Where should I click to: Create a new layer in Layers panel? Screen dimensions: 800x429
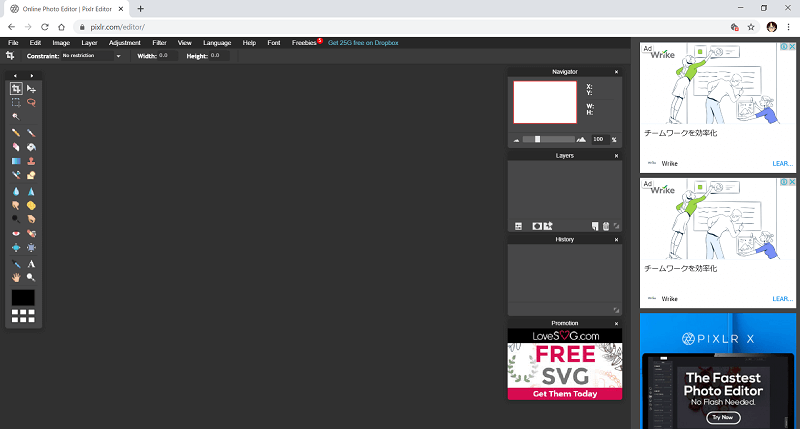point(595,226)
